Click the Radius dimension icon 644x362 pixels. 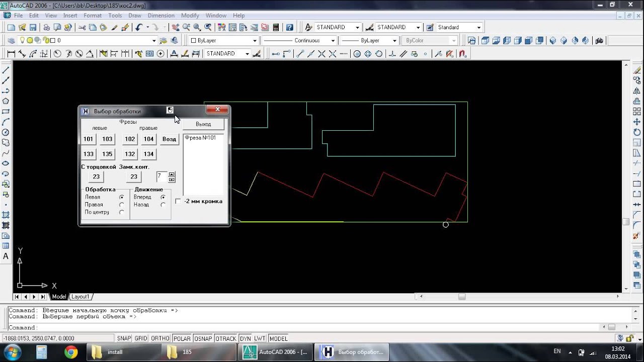tap(57, 53)
